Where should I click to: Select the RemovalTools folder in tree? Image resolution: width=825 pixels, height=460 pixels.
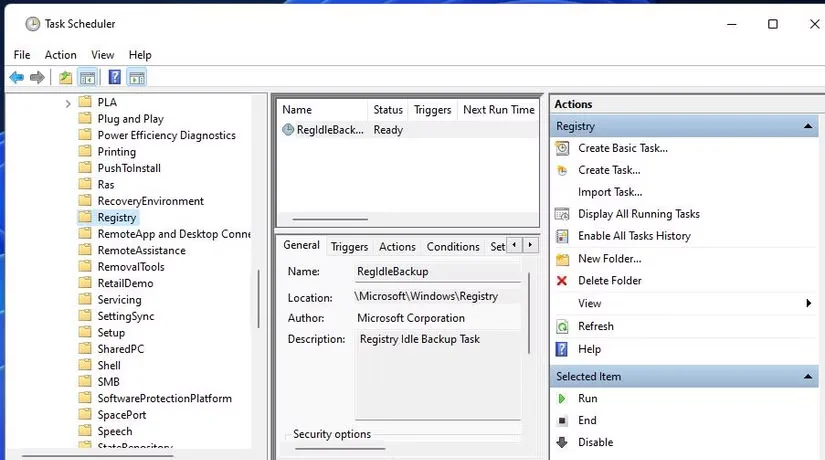pos(130,267)
